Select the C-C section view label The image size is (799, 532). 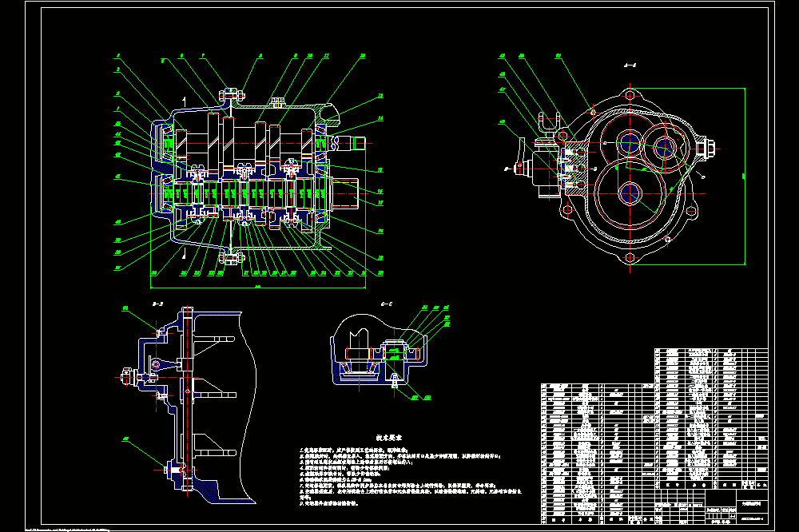(x=387, y=304)
